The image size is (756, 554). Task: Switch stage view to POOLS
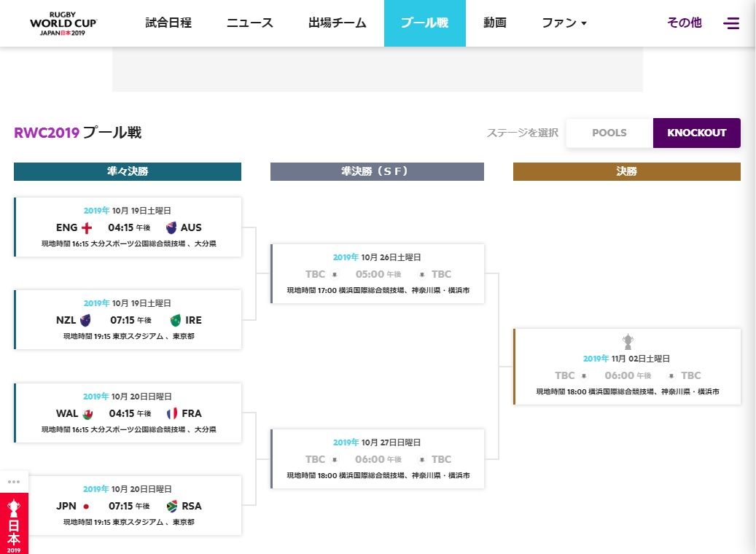pyautogui.click(x=609, y=133)
